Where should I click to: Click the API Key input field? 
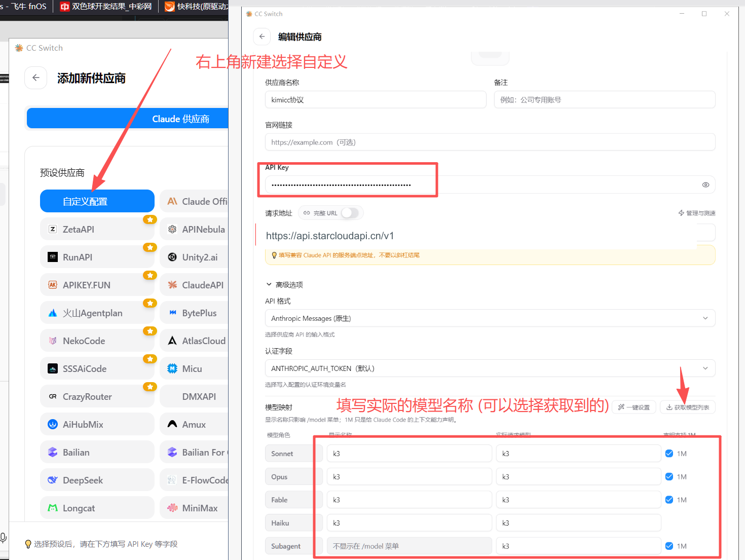pos(490,185)
